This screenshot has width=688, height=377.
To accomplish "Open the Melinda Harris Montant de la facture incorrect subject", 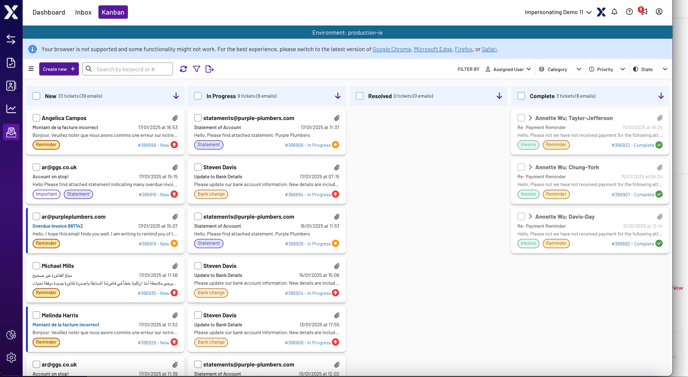I will (66, 325).
